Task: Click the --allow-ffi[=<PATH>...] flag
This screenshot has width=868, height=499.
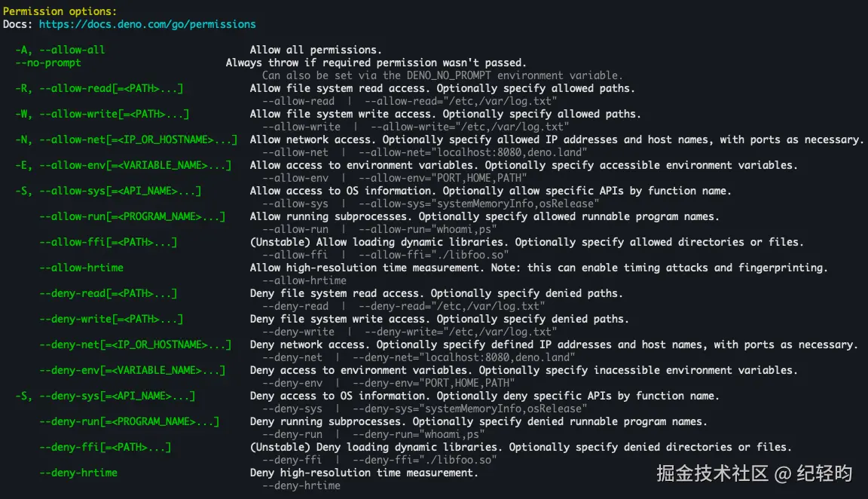Action: [108, 242]
